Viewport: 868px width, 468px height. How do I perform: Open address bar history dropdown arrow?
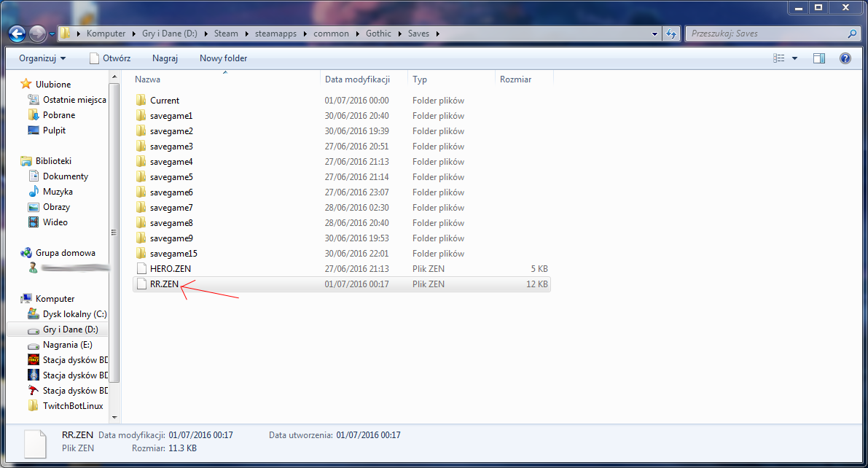[x=655, y=34]
